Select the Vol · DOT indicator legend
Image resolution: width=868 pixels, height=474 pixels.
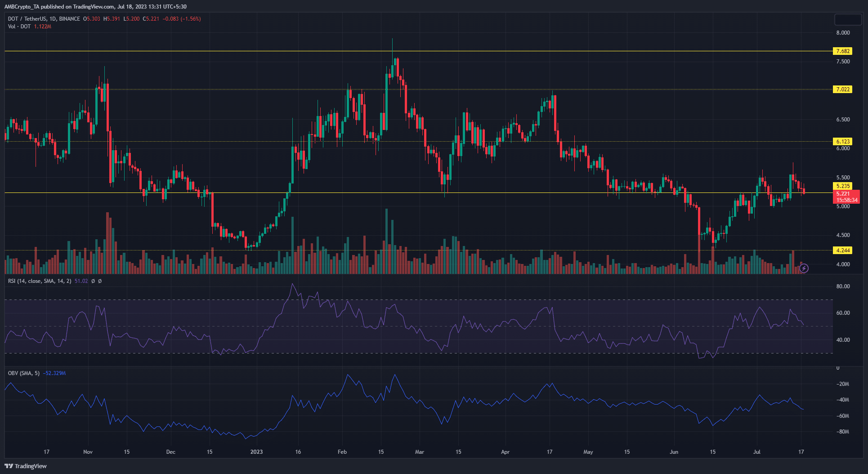(x=19, y=27)
